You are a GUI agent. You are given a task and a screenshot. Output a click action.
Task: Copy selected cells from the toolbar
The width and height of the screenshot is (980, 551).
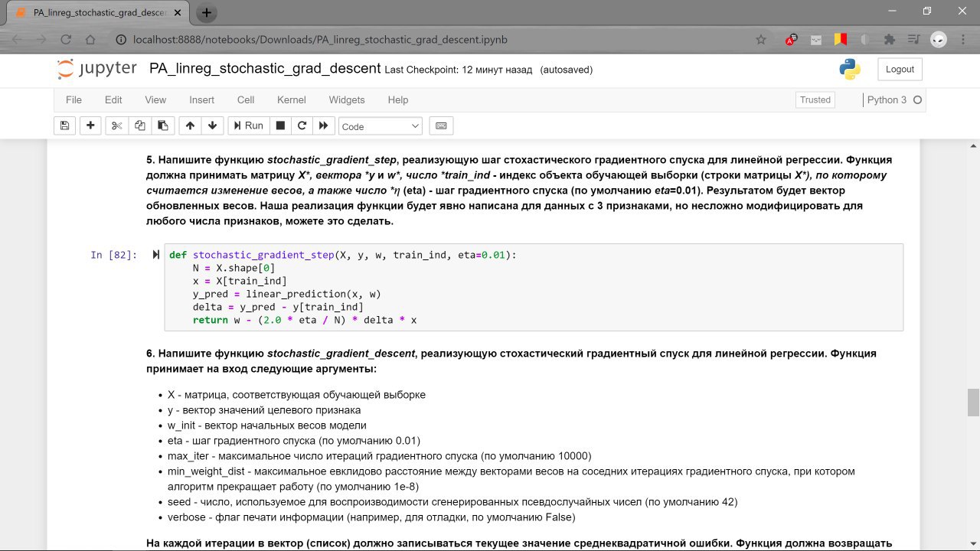point(139,126)
